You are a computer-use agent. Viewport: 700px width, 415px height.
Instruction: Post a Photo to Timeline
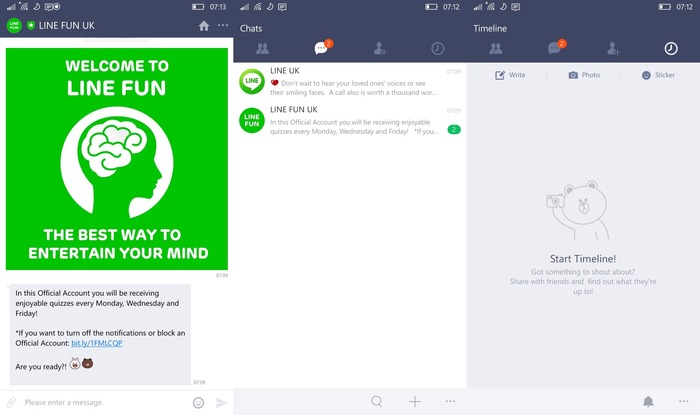[584, 75]
